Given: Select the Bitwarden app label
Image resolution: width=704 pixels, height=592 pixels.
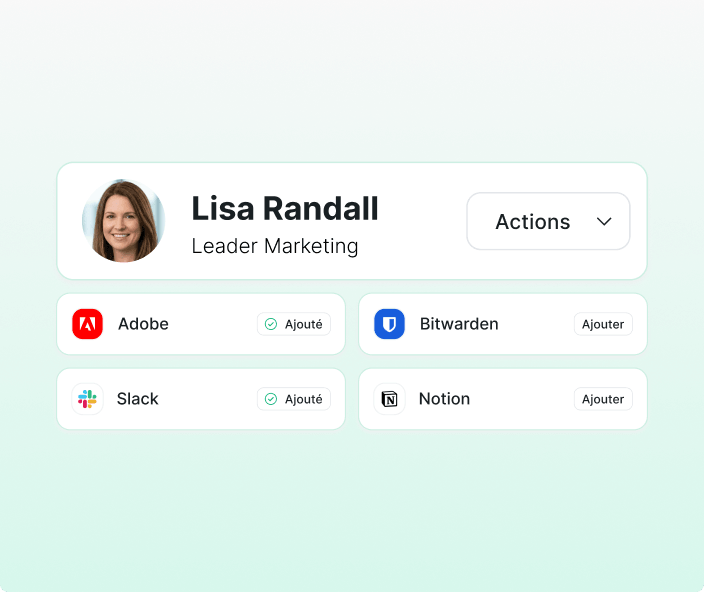Looking at the screenshot, I should tap(459, 324).
